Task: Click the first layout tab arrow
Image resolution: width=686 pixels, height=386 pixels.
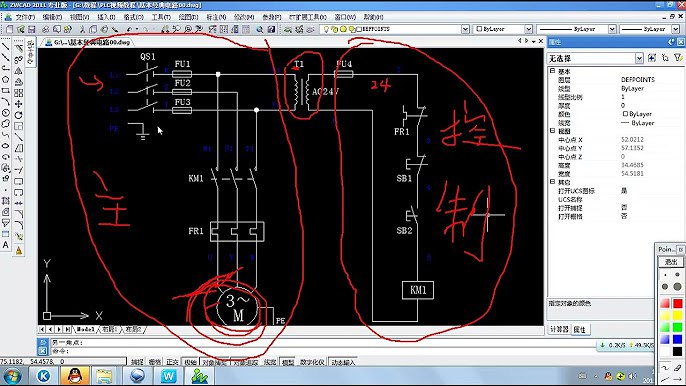Action: 42,329
